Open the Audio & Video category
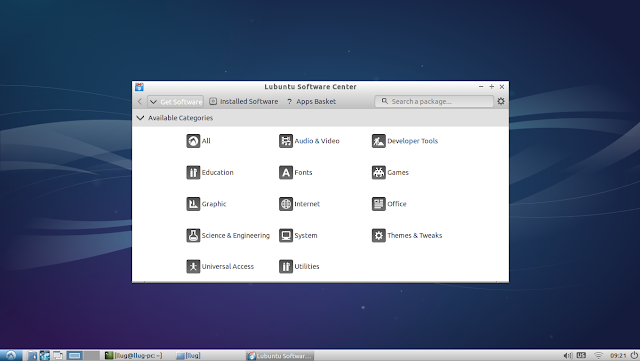 click(x=309, y=141)
